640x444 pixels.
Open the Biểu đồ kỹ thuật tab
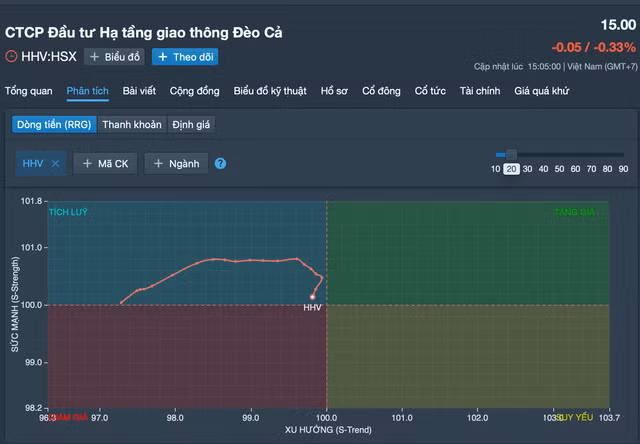[271, 91]
